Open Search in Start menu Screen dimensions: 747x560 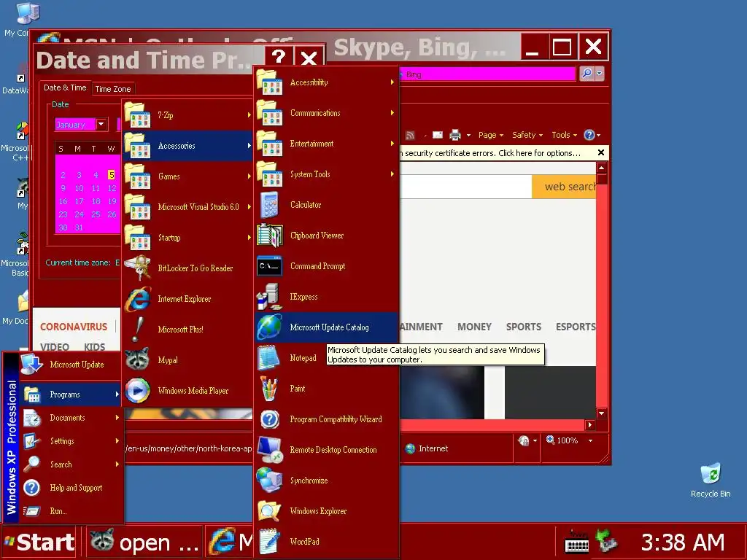(71, 464)
